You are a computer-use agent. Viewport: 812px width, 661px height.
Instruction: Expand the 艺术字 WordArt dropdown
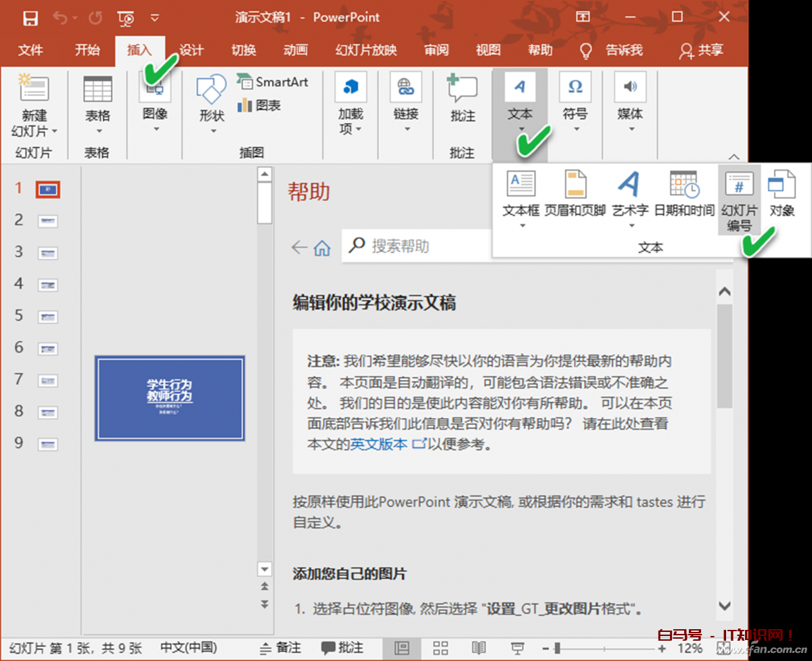(x=629, y=225)
